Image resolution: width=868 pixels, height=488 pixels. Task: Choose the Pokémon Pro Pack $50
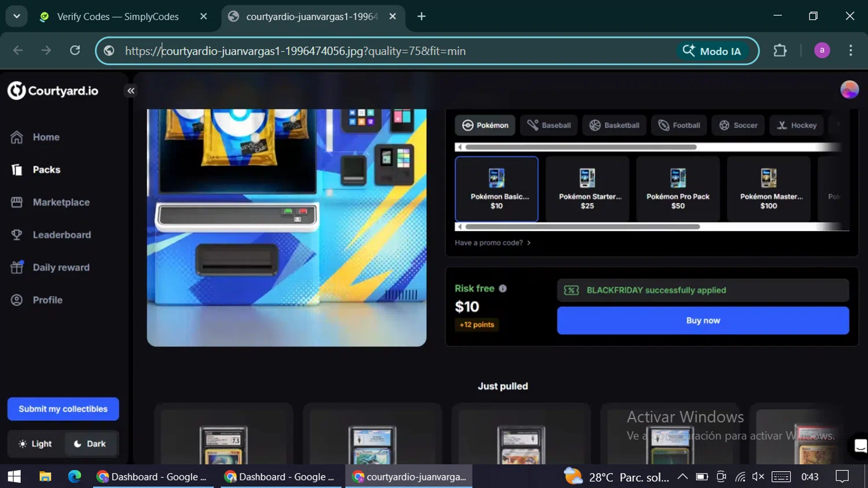678,189
